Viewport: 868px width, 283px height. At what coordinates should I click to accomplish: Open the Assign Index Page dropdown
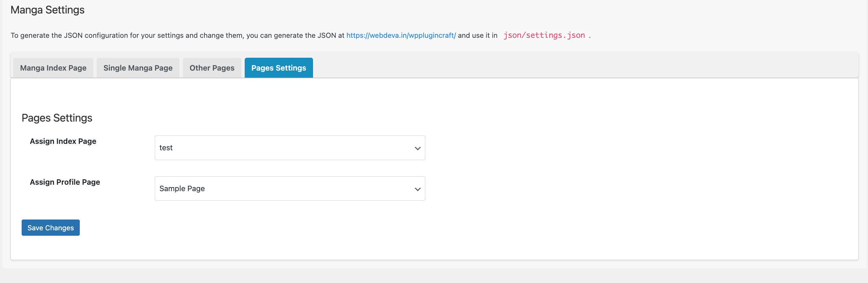point(289,148)
